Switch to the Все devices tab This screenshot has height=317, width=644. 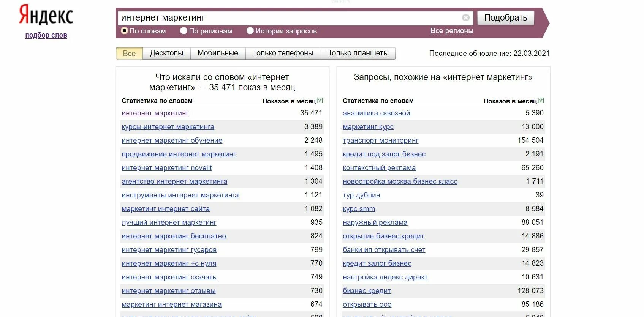click(x=129, y=53)
